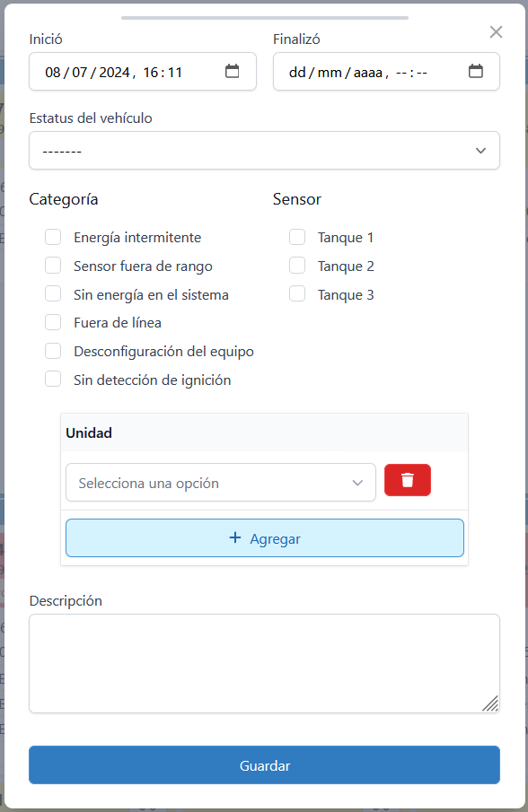The width and height of the screenshot is (528, 812).
Task: Enable the Tanque 2 sensor
Action: pyautogui.click(x=297, y=266)
